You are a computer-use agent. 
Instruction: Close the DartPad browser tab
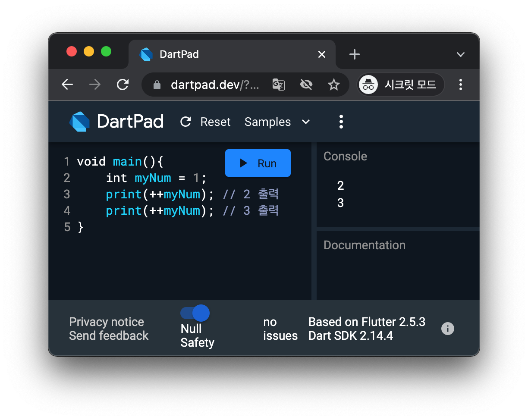322,54
